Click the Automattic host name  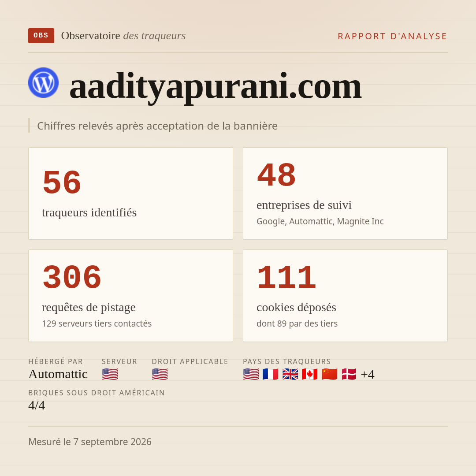pyautogui.click(x=58, y=374)
